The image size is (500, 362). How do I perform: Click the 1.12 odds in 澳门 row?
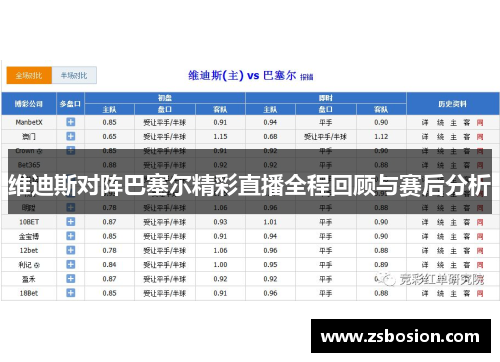[x=381, y=137]
